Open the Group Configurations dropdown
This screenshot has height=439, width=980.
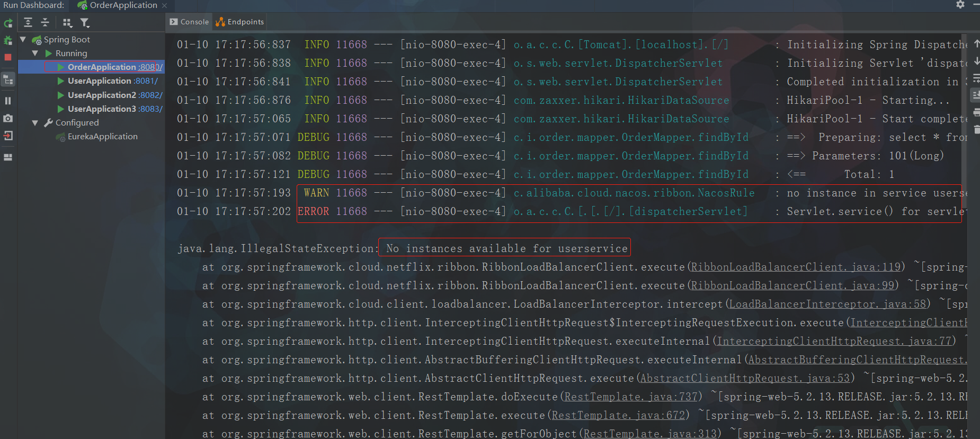[x=67, y=23]
